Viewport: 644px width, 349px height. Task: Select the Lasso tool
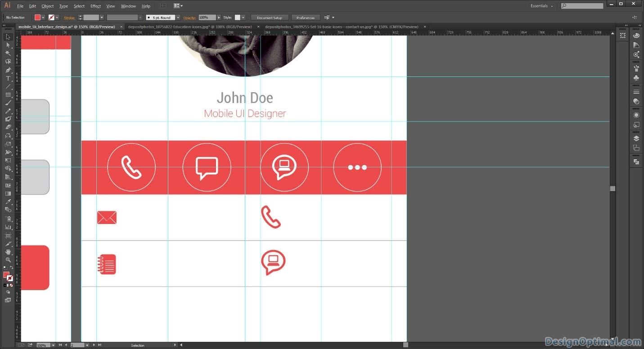(x=8, y=62)
